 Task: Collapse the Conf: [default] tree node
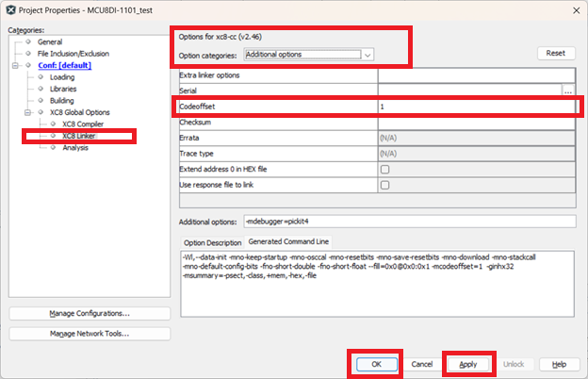(16, 66)
